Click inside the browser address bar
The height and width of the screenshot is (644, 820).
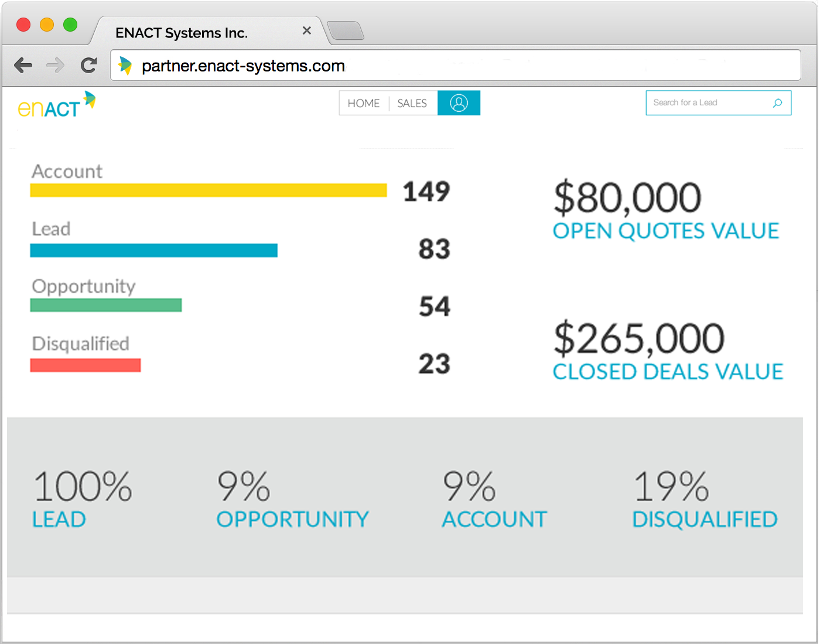tap(351, 65)
